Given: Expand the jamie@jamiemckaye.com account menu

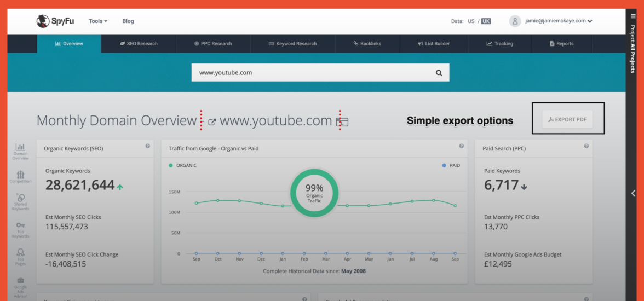Looking at the screenshot, I should click(559, 21).
